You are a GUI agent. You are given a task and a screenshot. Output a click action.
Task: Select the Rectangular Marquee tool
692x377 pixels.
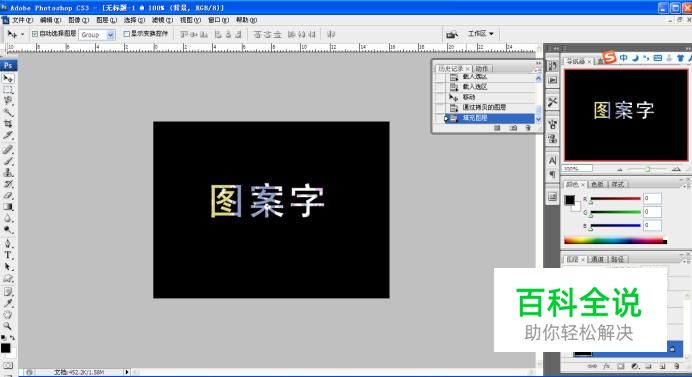click(8, 90)
